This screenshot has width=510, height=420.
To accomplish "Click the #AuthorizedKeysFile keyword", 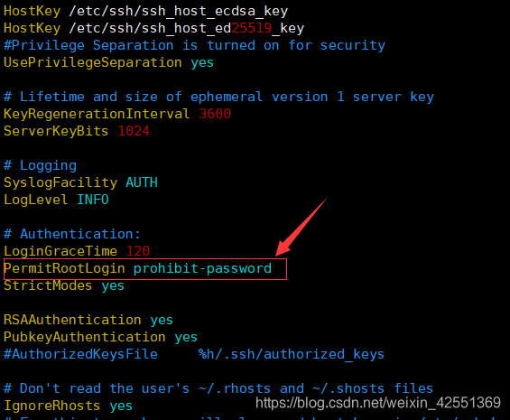I will click(80, 355).
